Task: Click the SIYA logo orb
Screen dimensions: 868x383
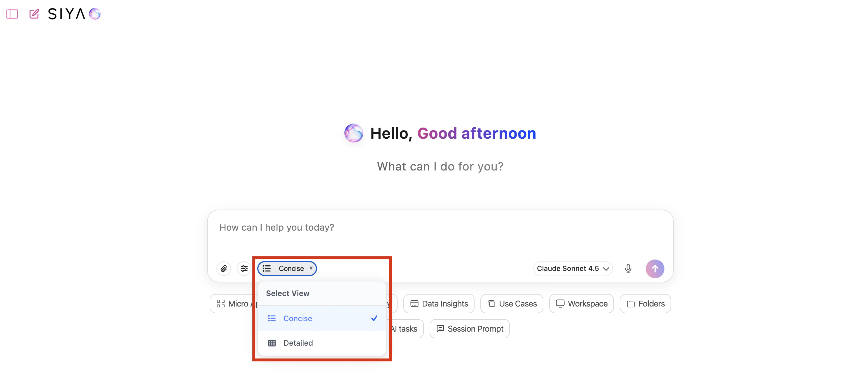Action: (95, 14)
